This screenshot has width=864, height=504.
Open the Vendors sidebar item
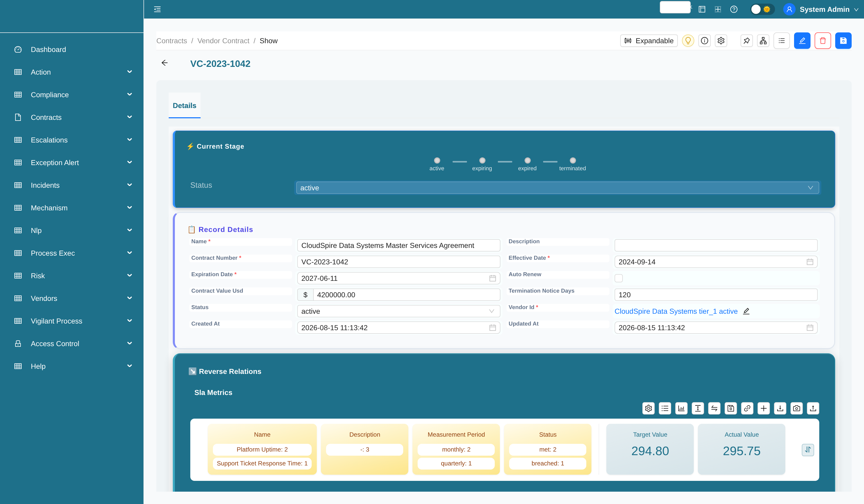click(72, 298)
